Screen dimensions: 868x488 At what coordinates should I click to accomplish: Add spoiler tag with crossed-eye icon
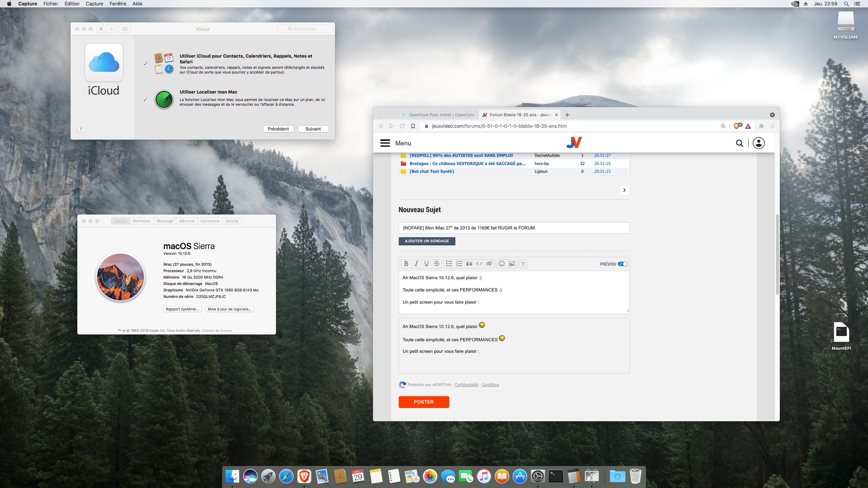click(x=489, y=264)
